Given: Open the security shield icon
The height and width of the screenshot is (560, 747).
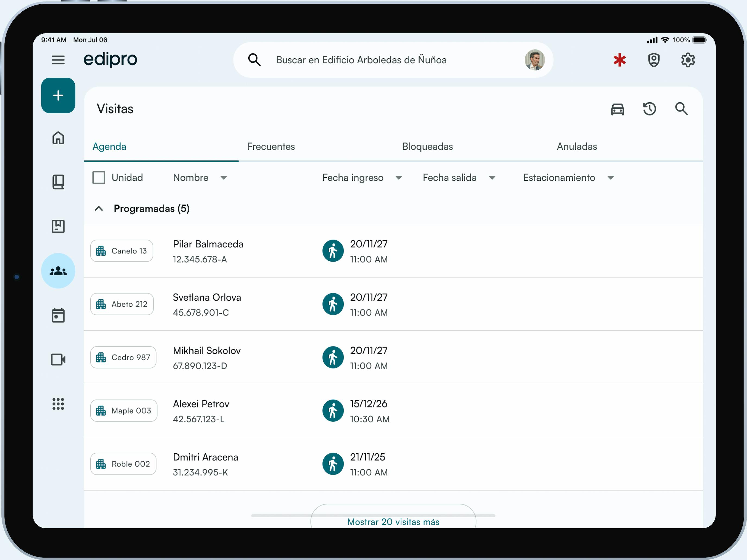Looking at the screenshot, I should pos(654,60).
